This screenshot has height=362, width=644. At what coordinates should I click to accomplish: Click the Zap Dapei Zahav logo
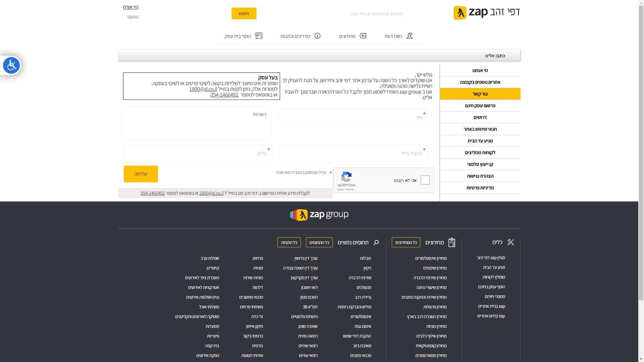(486, 13)
